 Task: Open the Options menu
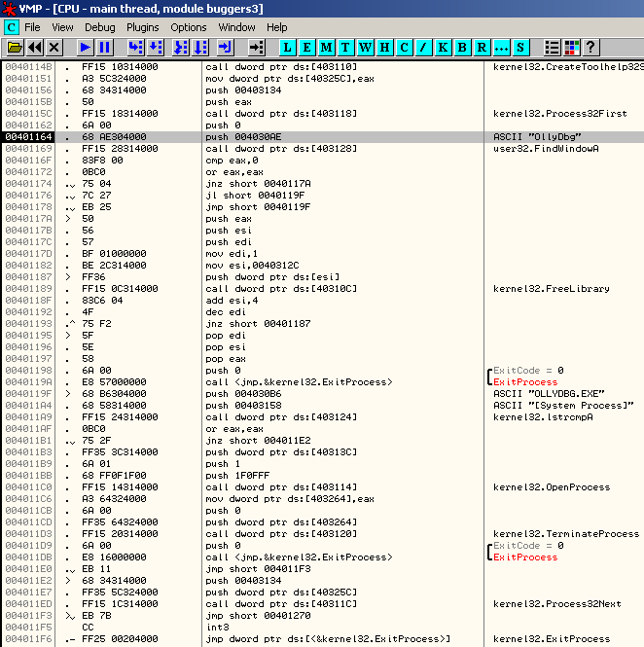pyautogui.click(x=189, y=27)
